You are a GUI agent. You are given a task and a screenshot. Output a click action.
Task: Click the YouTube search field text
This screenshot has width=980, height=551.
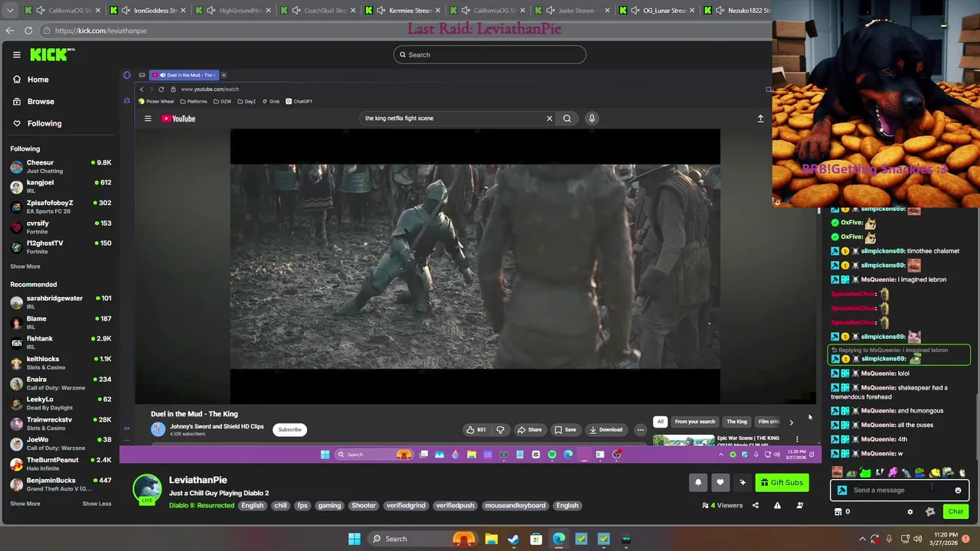click(x=399, y=119)
